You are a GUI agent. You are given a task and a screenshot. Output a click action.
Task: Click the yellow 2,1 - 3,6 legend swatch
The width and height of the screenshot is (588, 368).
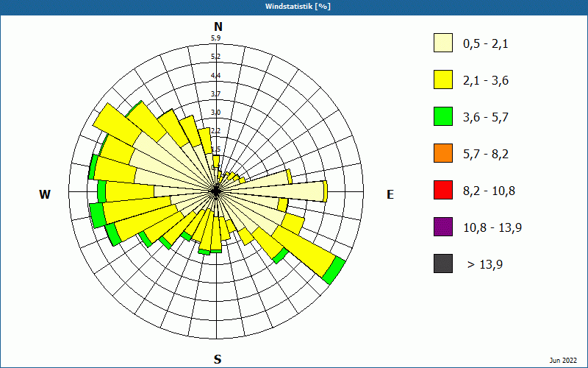[x=443, y=79]
